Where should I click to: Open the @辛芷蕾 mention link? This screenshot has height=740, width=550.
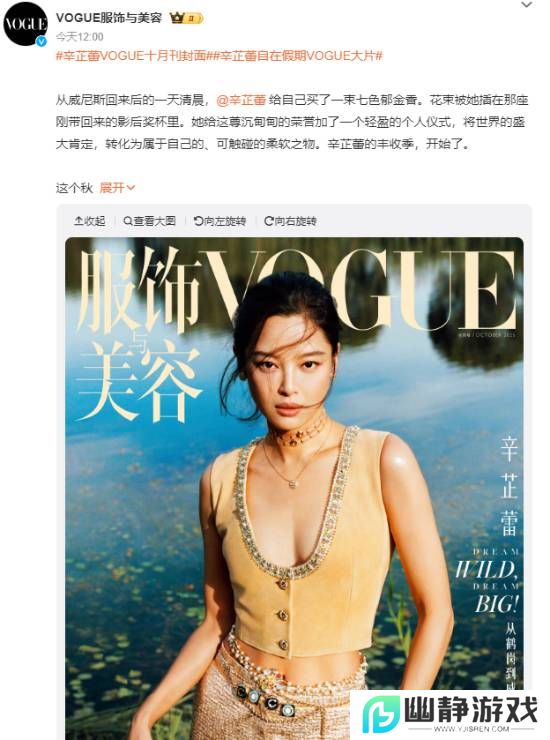[241, 100]
